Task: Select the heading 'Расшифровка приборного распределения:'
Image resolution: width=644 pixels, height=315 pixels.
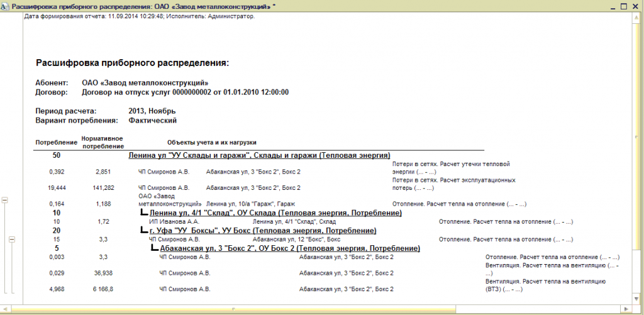Action: click(132, 64)
